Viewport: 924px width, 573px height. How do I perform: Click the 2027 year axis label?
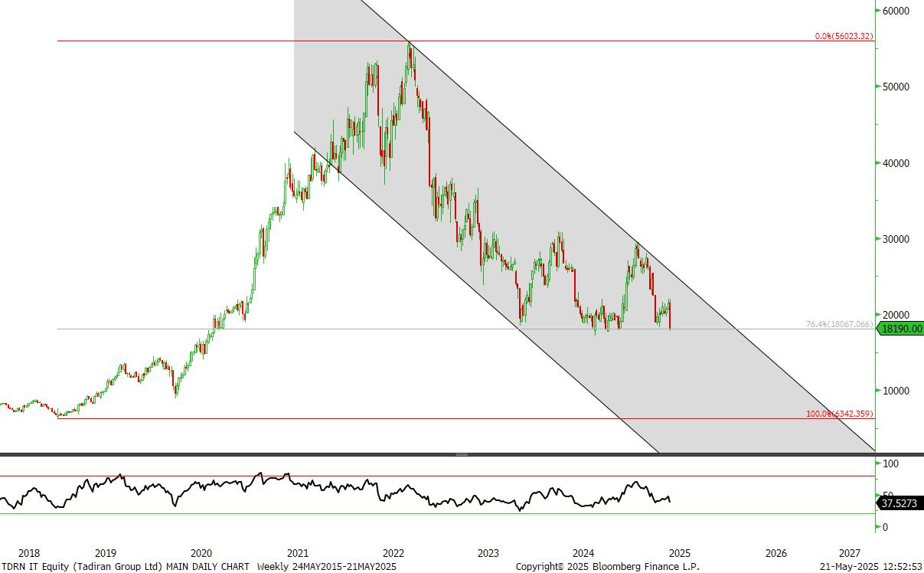pos(850,552)
